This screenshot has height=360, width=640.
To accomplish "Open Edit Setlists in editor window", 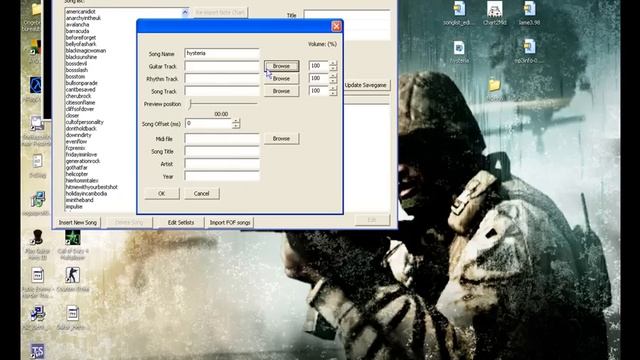I will [x=181, y=222].
